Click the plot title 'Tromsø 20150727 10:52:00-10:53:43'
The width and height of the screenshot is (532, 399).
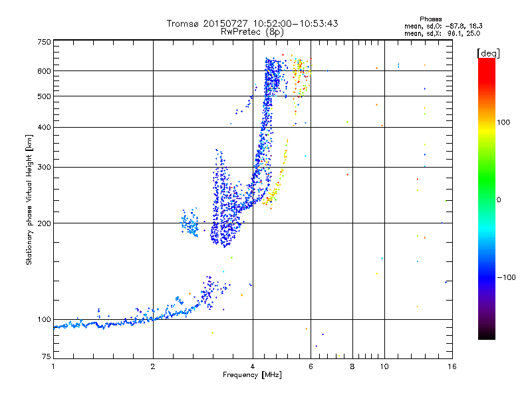252,23
